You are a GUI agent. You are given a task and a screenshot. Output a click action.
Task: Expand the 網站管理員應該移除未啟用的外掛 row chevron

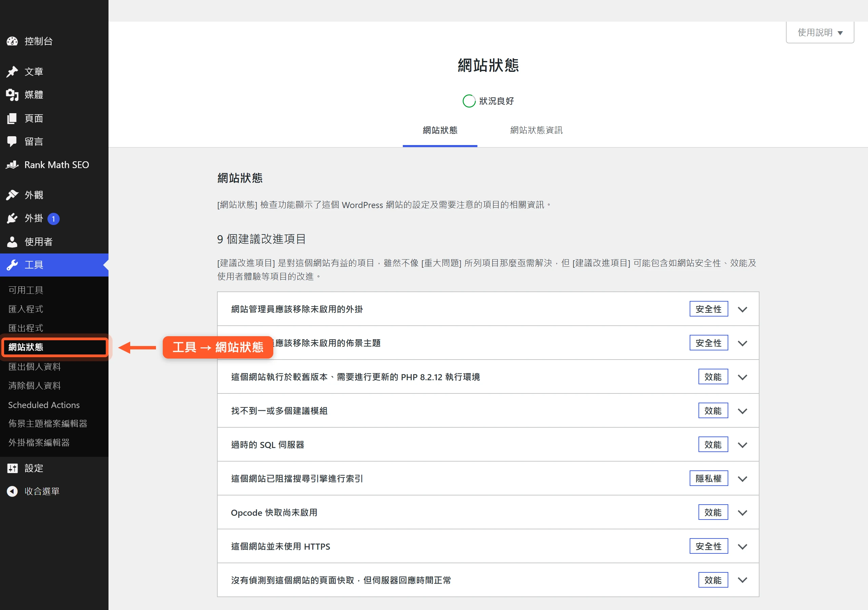[x=742, y=309]
